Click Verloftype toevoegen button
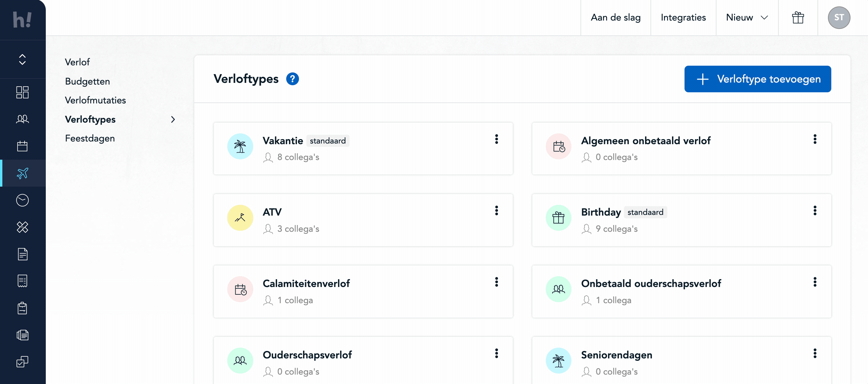Viewport: 868px width, 384px height. (x=758, y=79)
